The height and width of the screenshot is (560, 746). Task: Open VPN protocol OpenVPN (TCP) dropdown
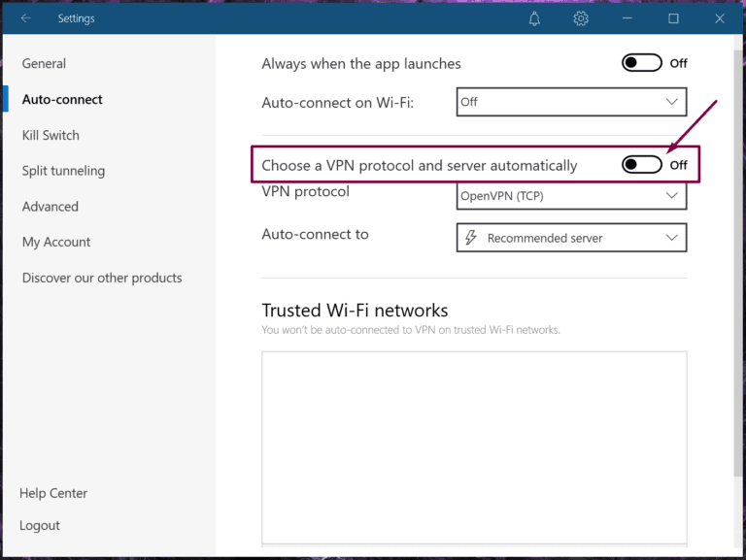tap(571, 196)
